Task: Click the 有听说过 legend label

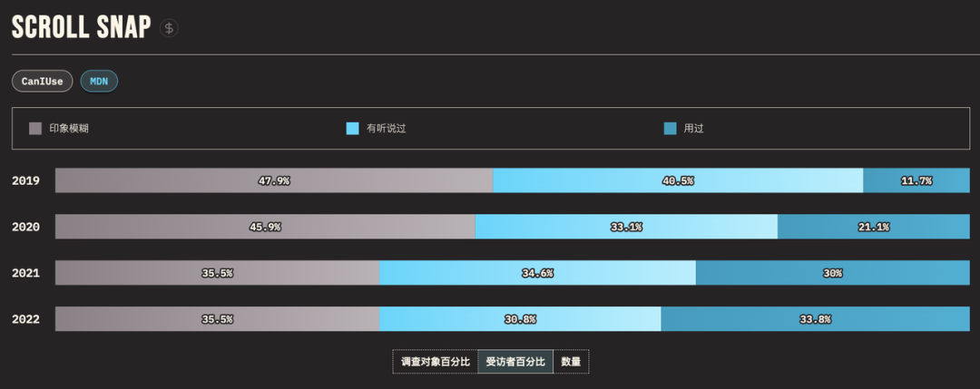Action: pyautogui.click(x=386, y=128)
